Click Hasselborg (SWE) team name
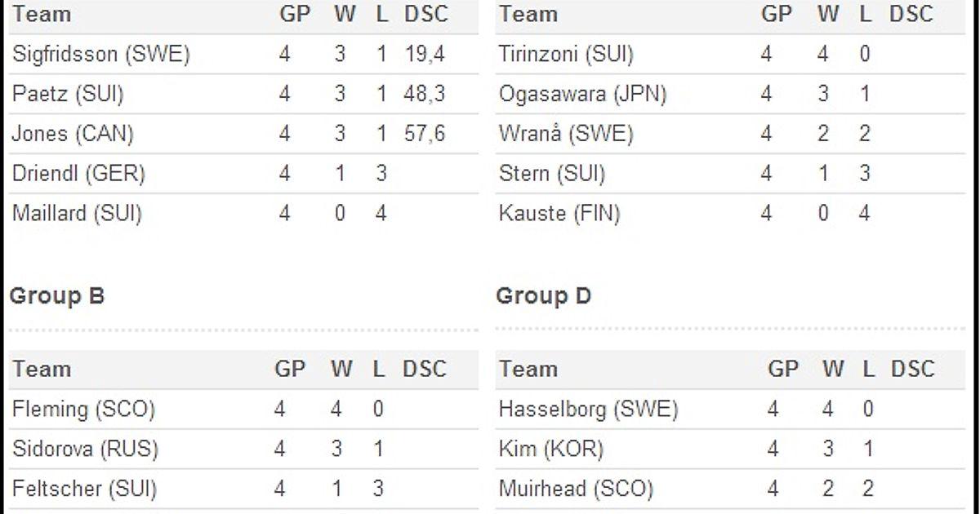The width and height of the screenshot is (980, 514). coord(588,409)
